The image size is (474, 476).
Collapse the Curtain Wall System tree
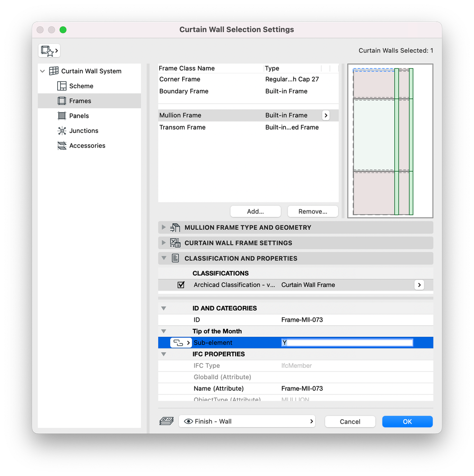[x=42, y=71]
